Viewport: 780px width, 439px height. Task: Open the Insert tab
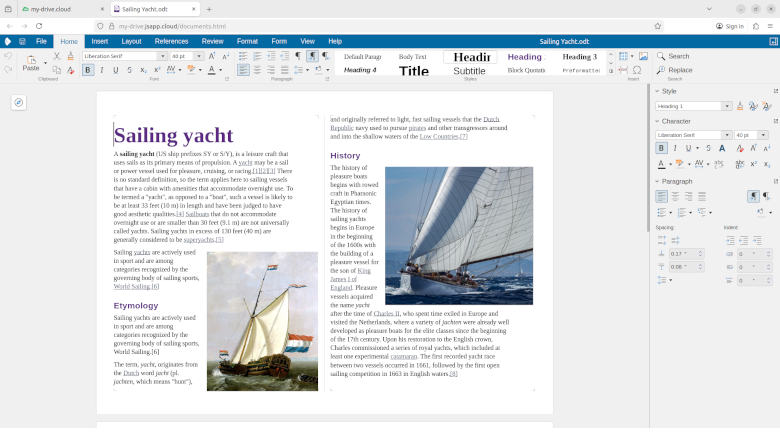pos(100,41)
